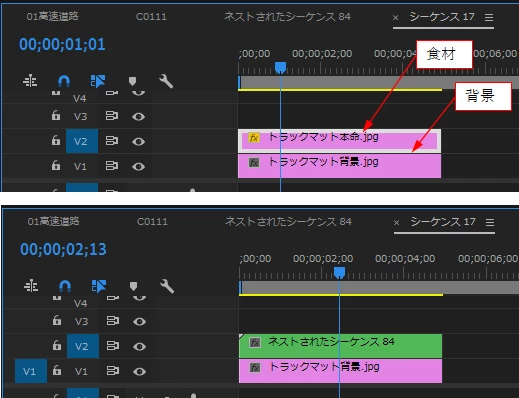Target the V1 track header in upper timeline
Screen dimensions: 519x398
coord(80,166)
